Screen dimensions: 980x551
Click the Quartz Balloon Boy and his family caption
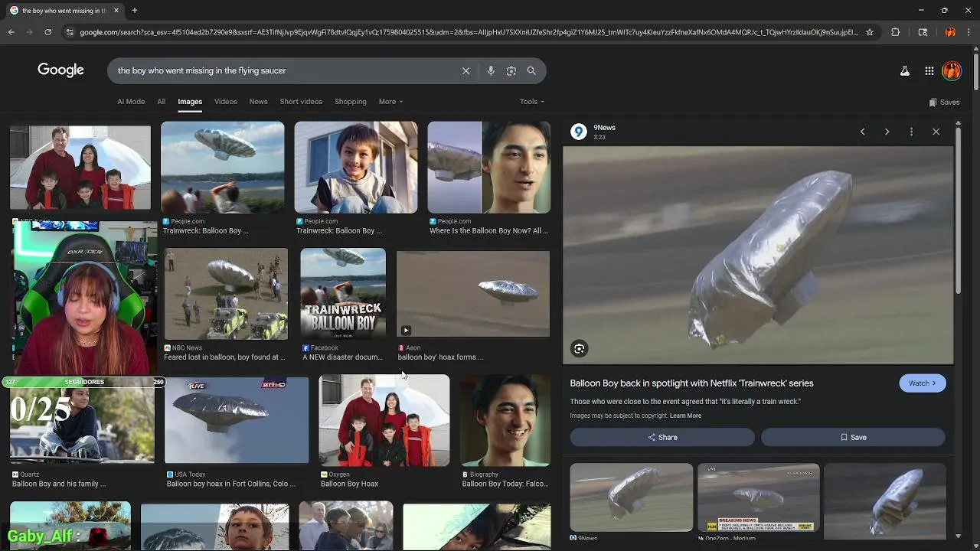pyautogui.click(x=59, y=484)
